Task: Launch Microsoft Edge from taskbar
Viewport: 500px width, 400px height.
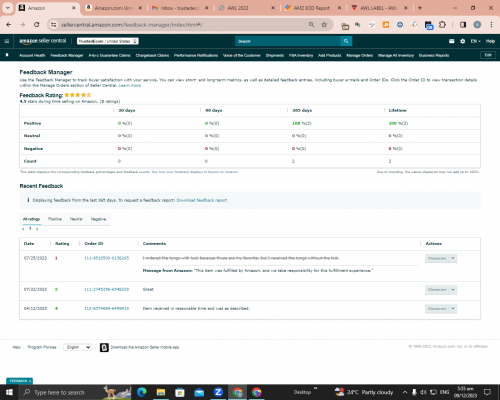Action: click(142, 392)
